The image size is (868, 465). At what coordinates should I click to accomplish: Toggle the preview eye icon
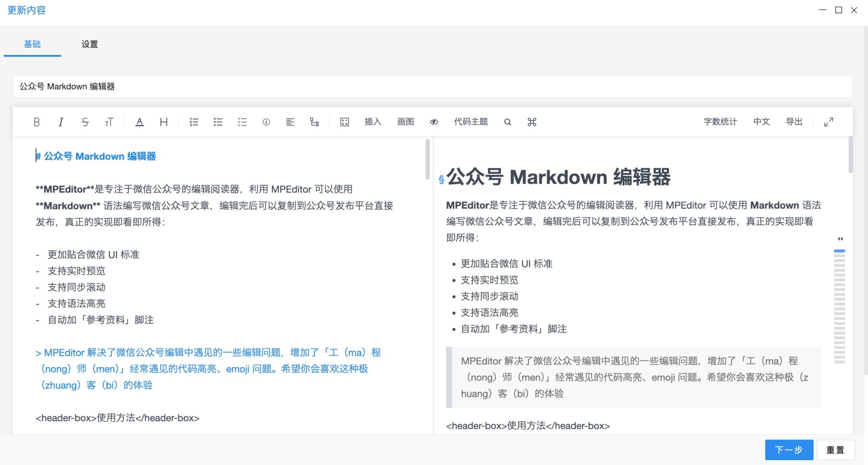coord(434,122)
